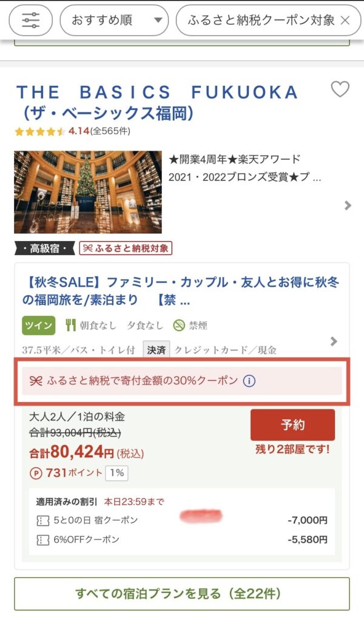Open the filter settings sliders icon
This screenshot has height=622, width=364.
click(30, 20)
